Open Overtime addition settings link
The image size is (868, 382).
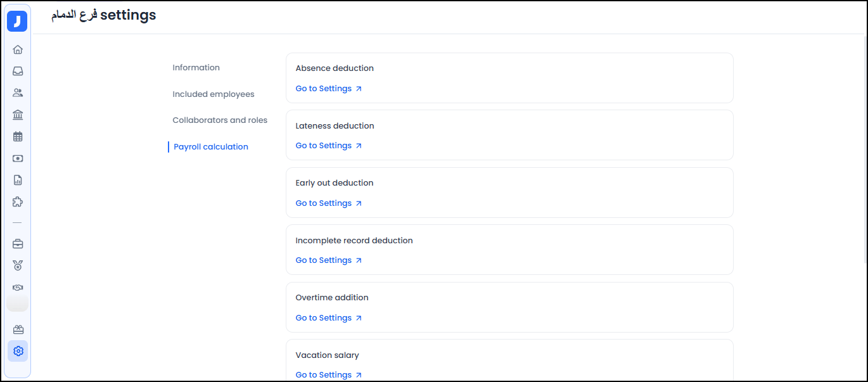tap(324, 317)
